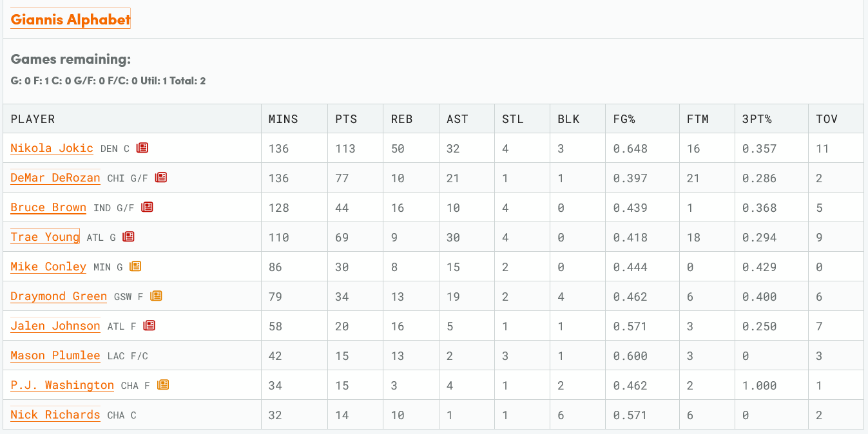Open the red news icon beside Bruce Brown
The width and height of the screenshot is (868, 434).
[148, 207]
